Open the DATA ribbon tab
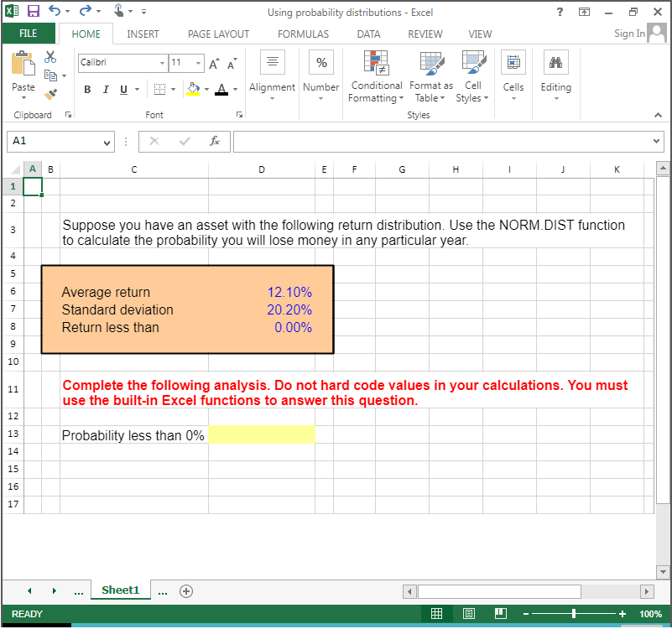The width and height of the screenshot is (672, 629). click(368, 34)
